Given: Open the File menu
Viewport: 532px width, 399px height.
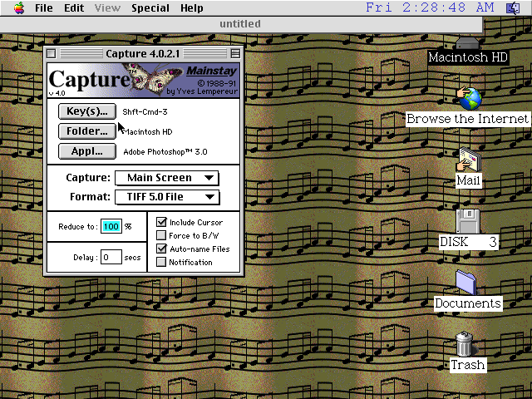Looking at the screenshot, I should point(44,7).
